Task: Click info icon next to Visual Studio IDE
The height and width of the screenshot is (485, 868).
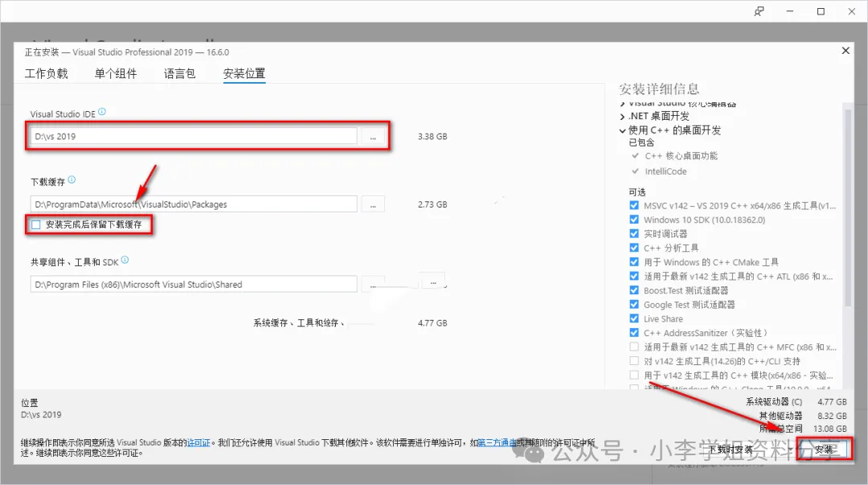Action: coord(102,112)
